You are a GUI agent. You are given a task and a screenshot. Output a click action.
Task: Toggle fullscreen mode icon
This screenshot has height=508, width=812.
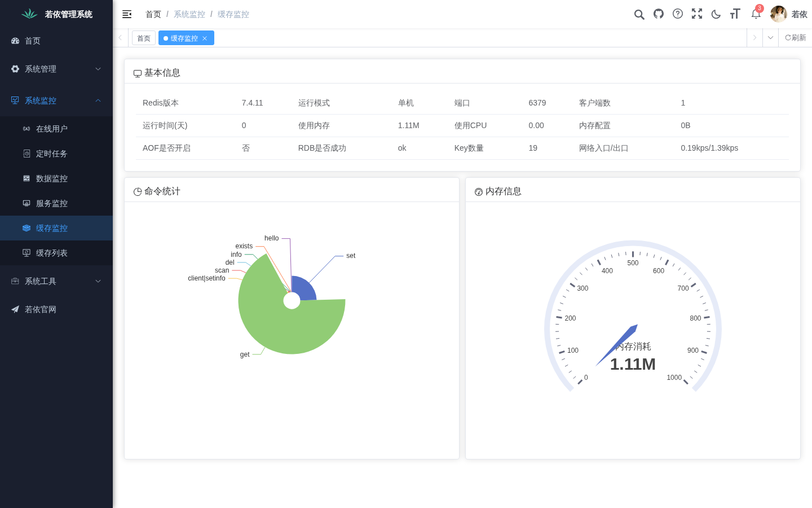tap(697, 14)
